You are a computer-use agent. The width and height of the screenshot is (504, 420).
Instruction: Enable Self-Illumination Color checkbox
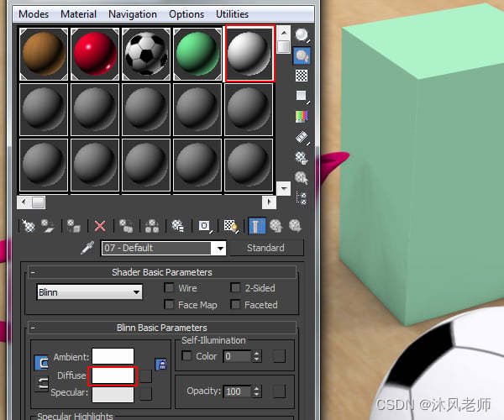click(186, 355)
